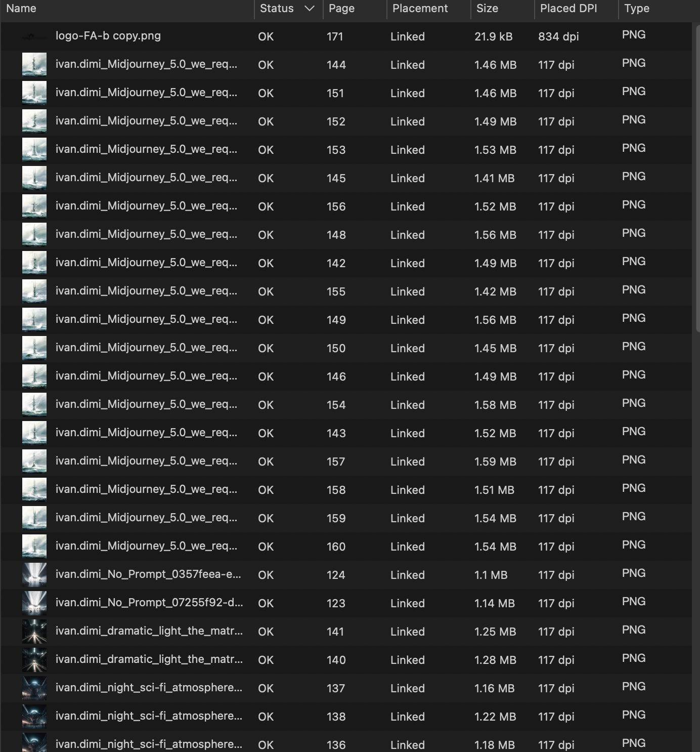Select the thumbnail in the page 158 row
The width and height of the screenshot is (700, 752).
pyautogui.click(x=34, y=490)
